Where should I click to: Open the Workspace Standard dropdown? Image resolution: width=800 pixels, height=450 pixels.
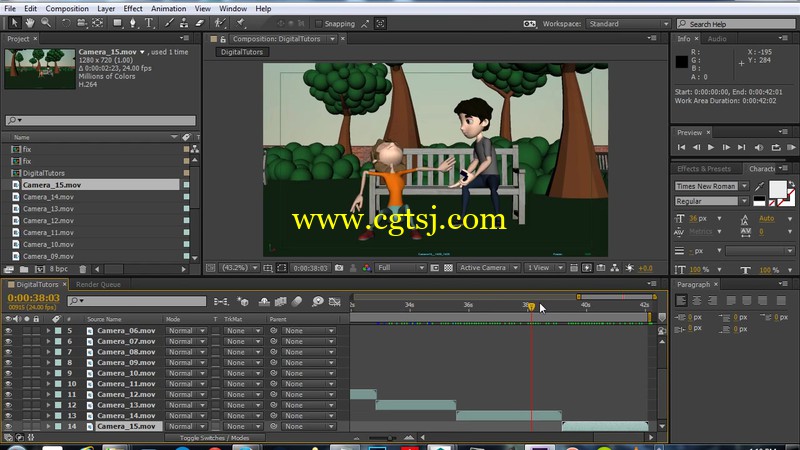coord(628,24)
